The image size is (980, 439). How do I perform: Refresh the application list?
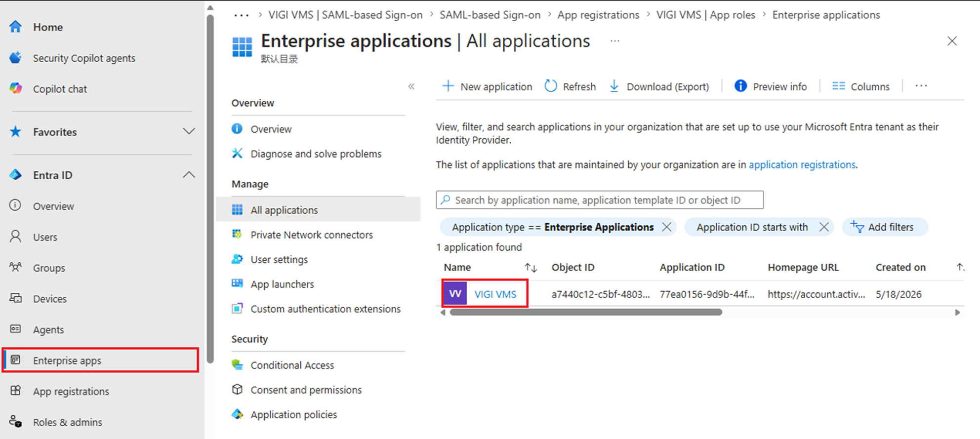(x=571, y=86)
